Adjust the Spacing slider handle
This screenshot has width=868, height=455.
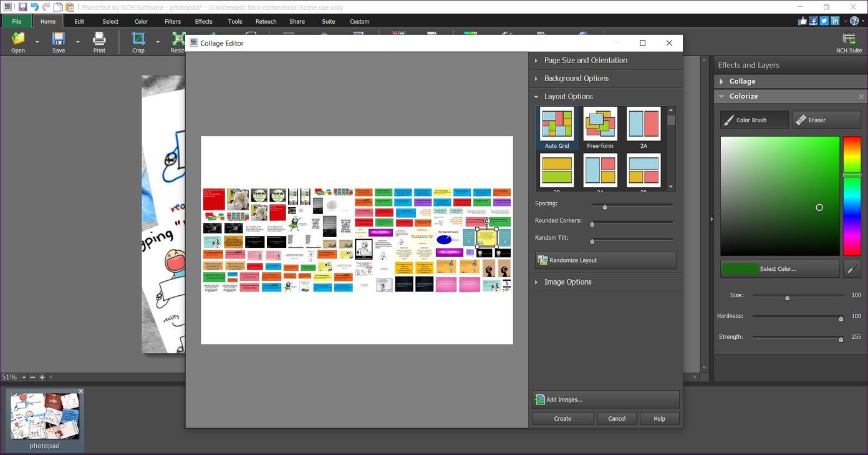coord(604,207)
